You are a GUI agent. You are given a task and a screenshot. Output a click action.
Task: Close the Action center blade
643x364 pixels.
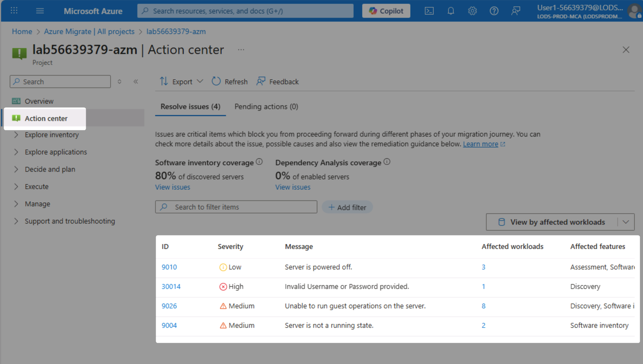tap(626, 50)
